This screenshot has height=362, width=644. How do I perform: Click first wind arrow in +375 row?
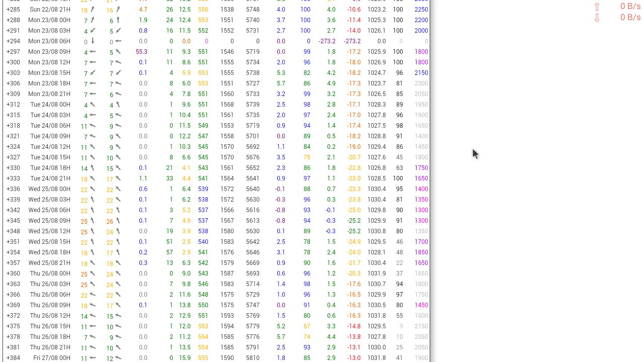point(93,326)
